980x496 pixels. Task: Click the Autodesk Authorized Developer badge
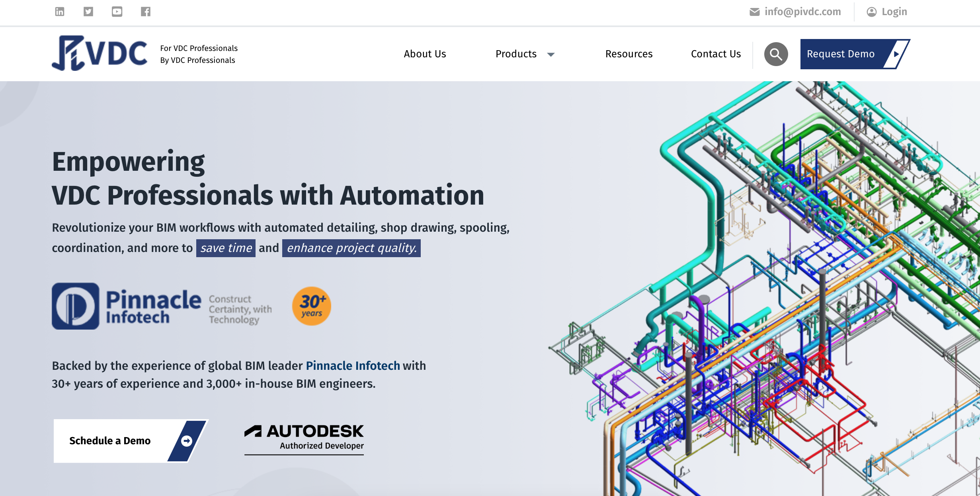pyautogui.click(x=304, y=437)
